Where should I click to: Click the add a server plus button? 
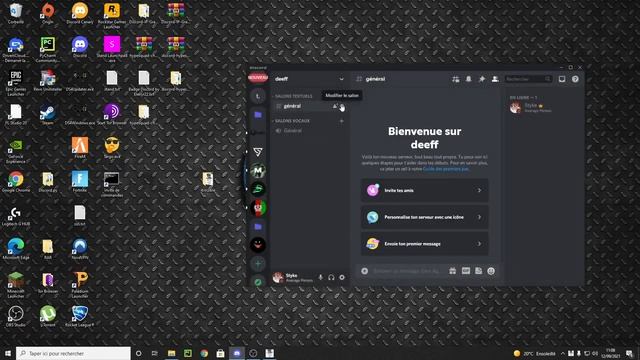click(x=258, y=264)
